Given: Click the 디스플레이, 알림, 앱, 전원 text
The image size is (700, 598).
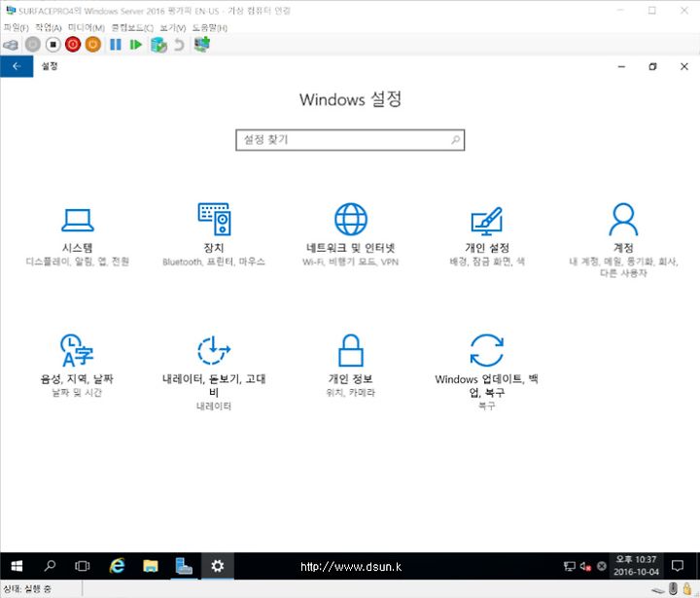Looking at the screenshot, I should 78,262.
